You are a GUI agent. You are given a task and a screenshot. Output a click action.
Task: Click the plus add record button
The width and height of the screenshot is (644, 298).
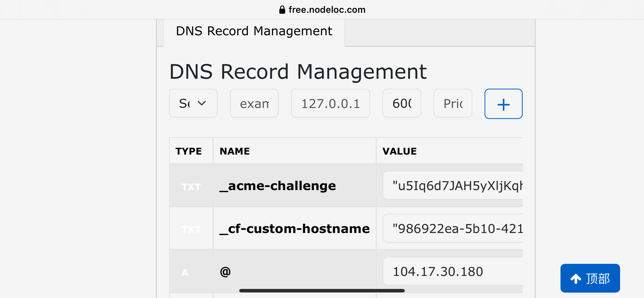tap(503, 104)
